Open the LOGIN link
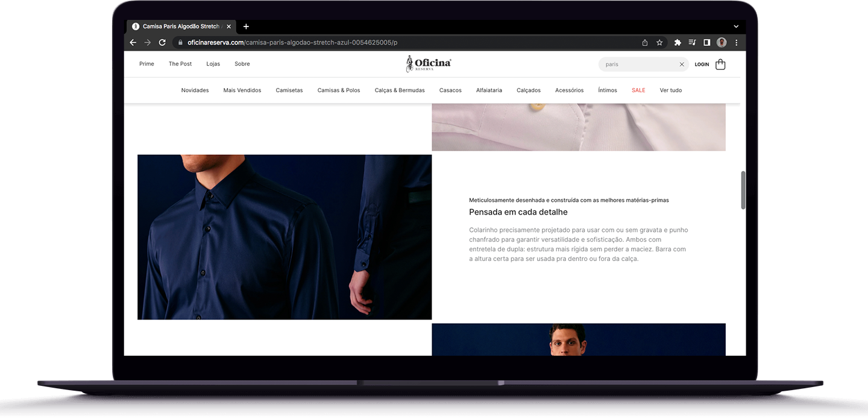 [x=702, y=65]
